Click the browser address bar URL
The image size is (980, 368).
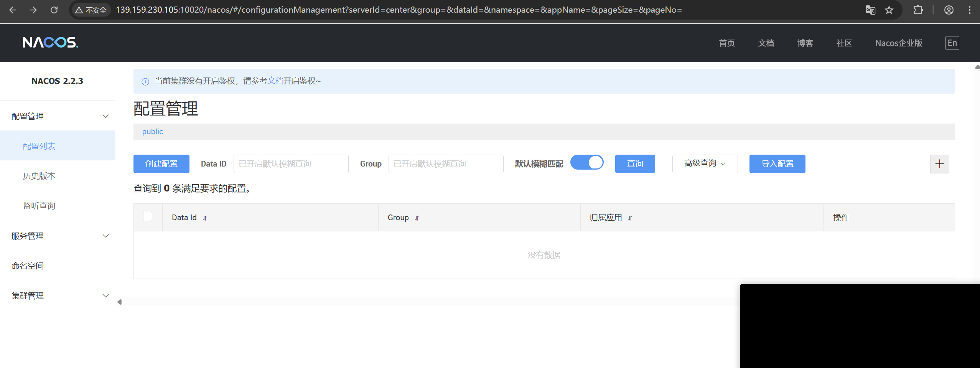click(x=399, y=10)
